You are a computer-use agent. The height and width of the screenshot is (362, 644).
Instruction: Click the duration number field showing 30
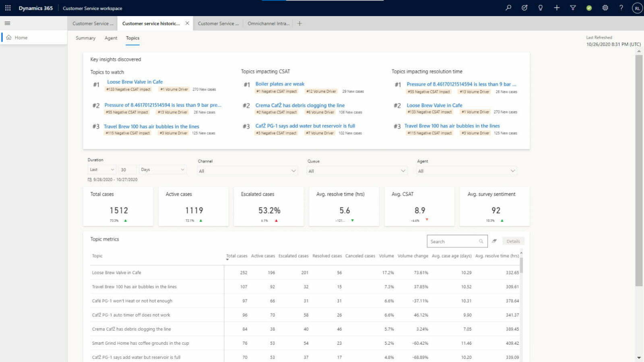click(x=128, y=170)
